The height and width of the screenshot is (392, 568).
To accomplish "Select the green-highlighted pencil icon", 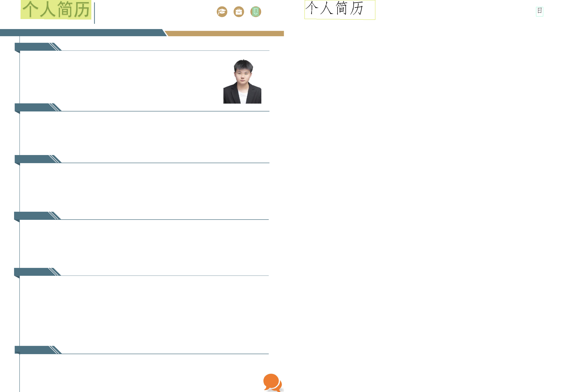I will click(255, 12).
